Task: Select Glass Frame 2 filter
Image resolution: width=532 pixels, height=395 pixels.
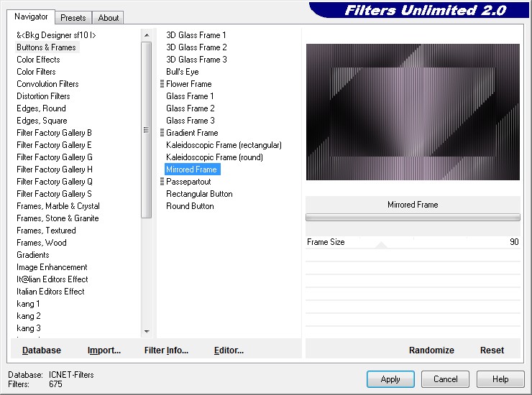Action: click(x=191, y=108)
